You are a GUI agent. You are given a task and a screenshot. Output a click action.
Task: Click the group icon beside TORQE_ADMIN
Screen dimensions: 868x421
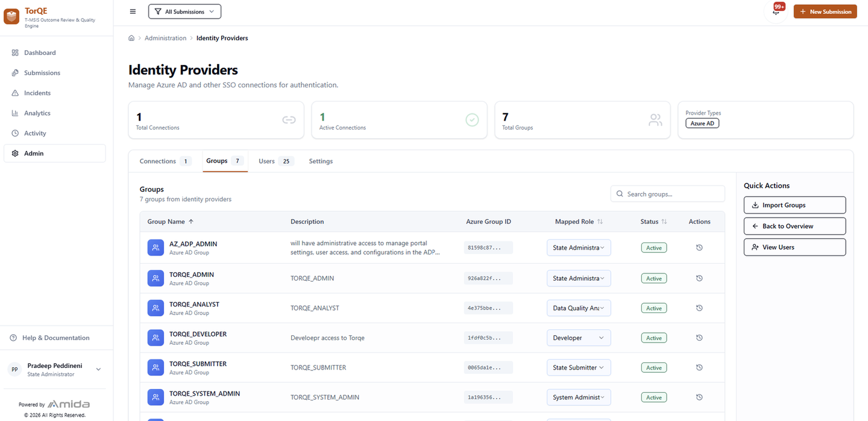coord(156,278)
